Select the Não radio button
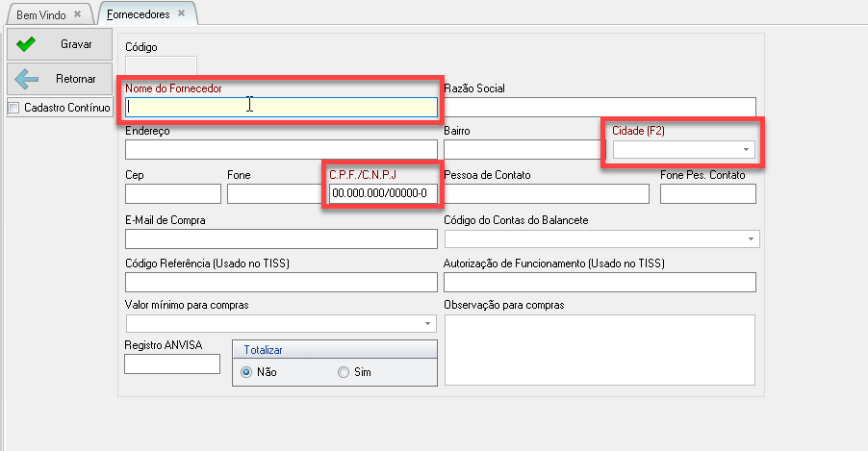Image resolution: width=868 pixels, height=451 pixels. (x=246, y=371)
